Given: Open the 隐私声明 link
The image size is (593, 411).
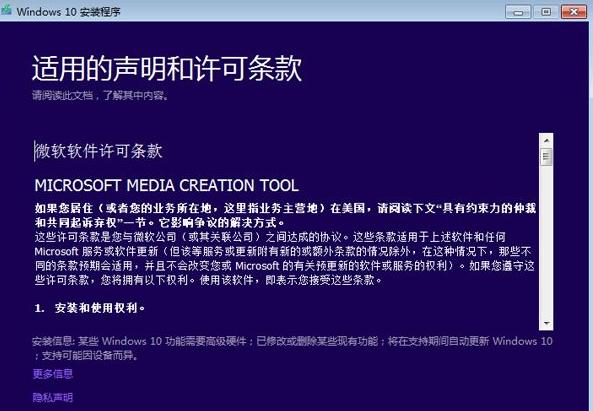Looking at the screenshot, I should tap(53, 397).
